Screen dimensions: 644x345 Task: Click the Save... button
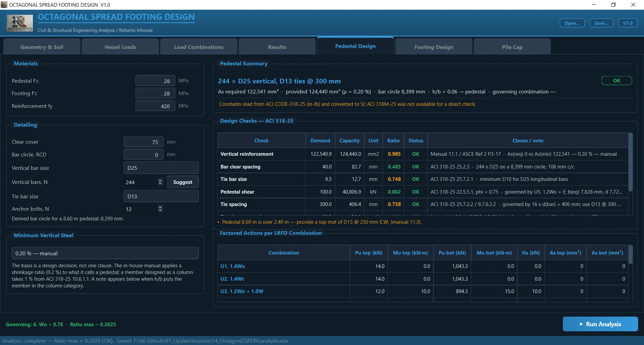(602, 23)
